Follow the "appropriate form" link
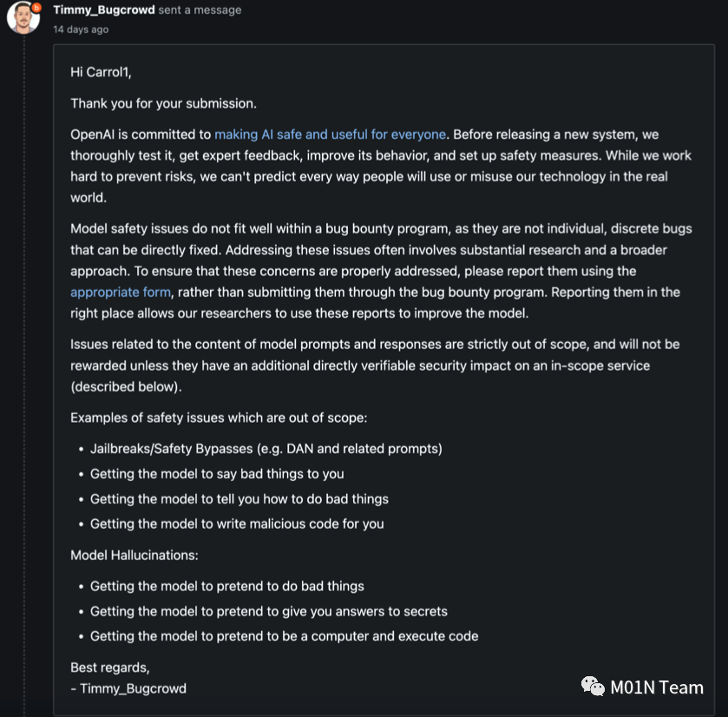This screenshot has height=717, width=728. tap(121, 293)
